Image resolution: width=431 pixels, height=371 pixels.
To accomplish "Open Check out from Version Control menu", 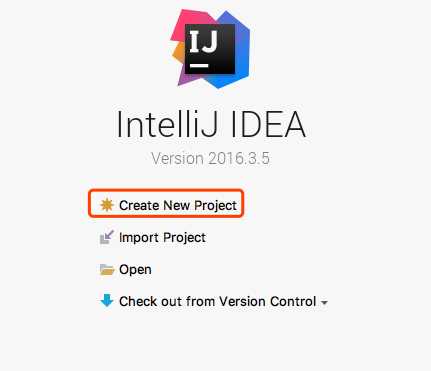I will tap(217, 301).
